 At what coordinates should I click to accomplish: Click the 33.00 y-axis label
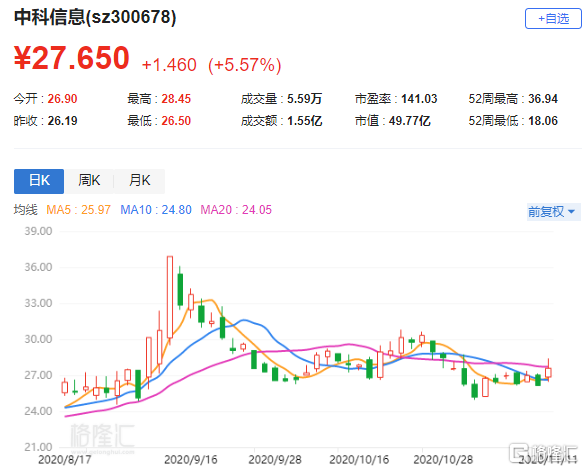(x=38, y=303)
